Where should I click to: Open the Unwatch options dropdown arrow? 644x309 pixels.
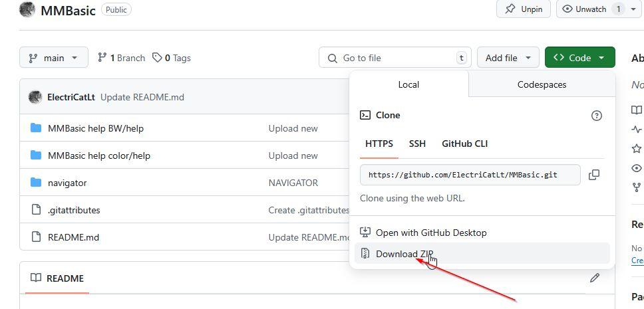[633, 9]
